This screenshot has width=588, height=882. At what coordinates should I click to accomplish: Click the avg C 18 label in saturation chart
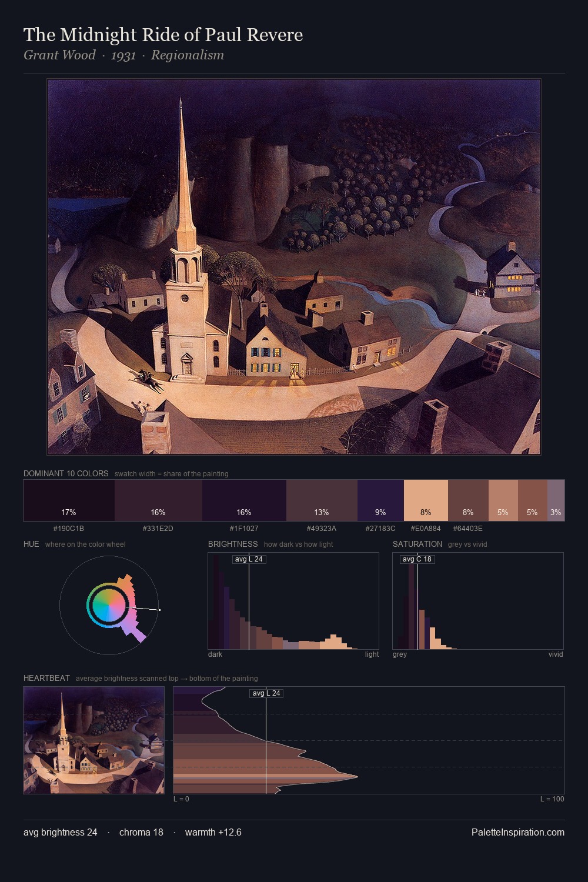(417, 559)
